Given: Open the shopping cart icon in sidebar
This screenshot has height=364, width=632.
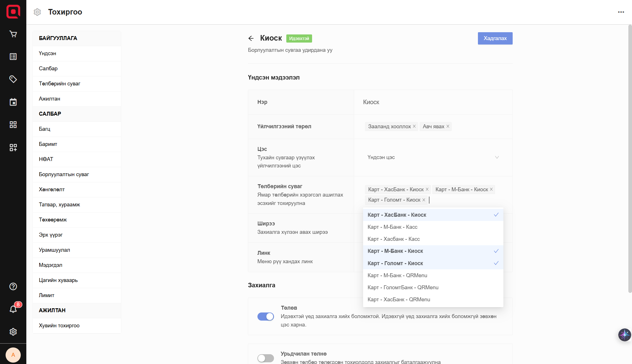Looking at the screenshot, I should click(13, 34).
